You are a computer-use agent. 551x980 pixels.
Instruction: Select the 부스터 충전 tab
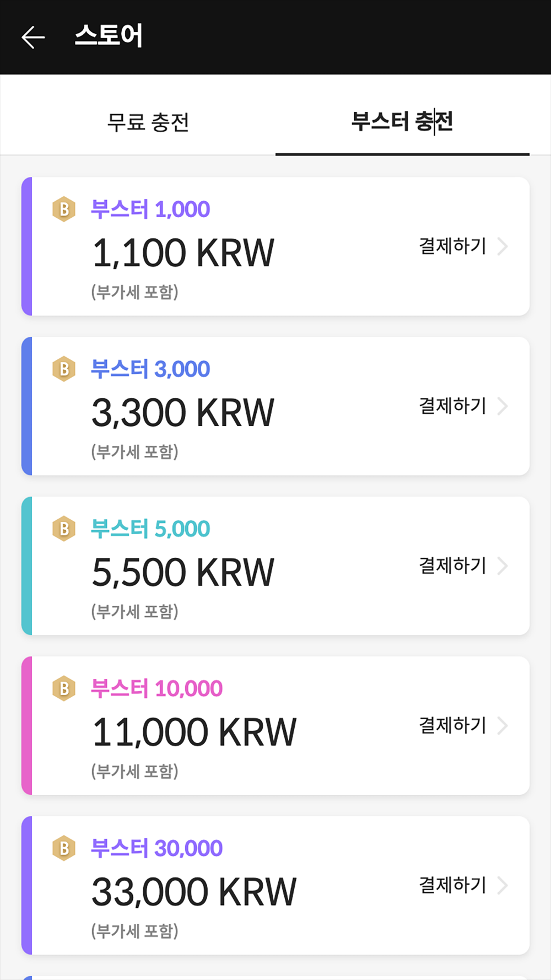402,121
